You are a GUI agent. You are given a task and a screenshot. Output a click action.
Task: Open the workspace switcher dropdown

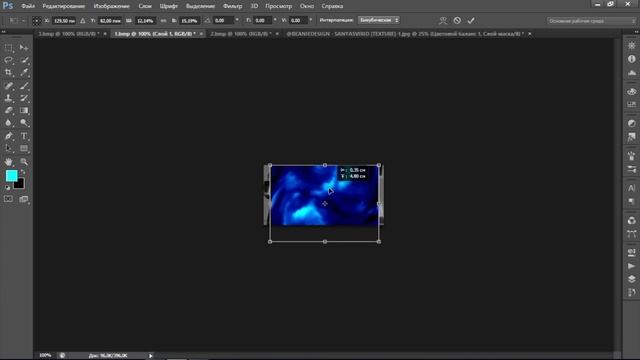click(591, 20)
